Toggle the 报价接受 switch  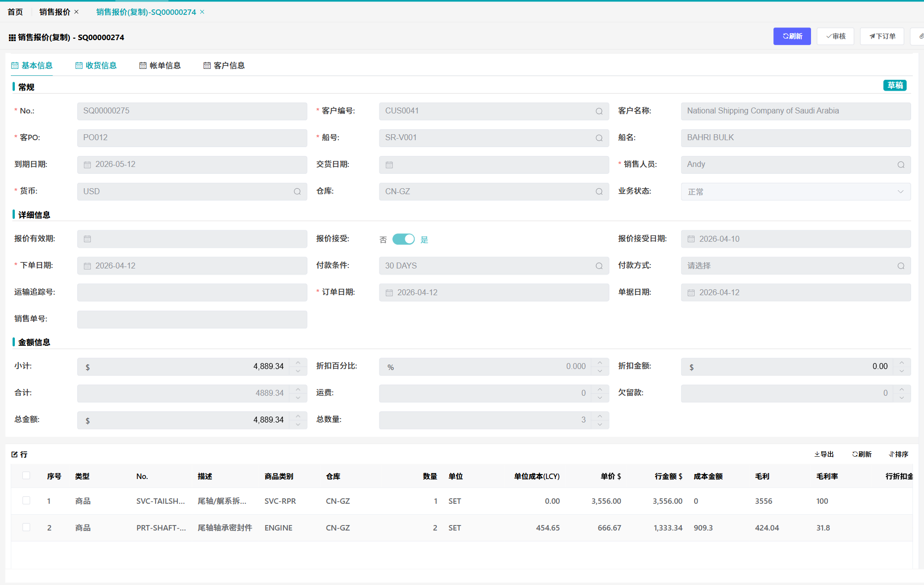(x=403, y=239)
